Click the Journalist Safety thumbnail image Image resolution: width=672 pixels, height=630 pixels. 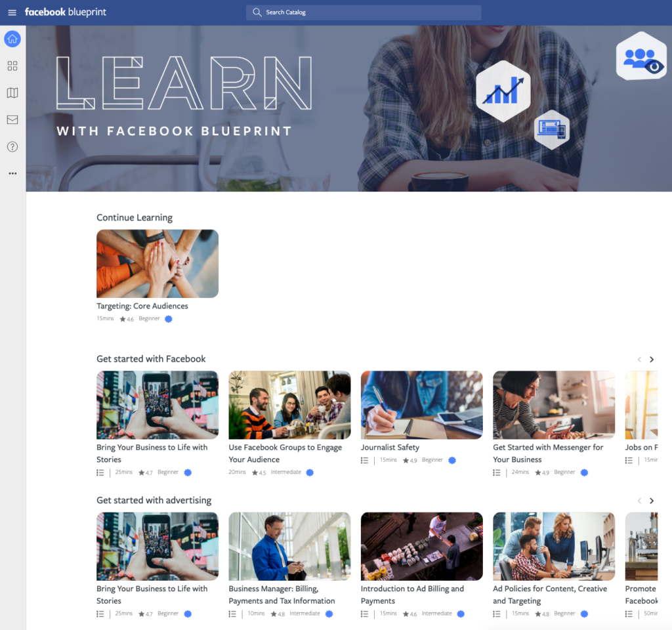(422, 405)
